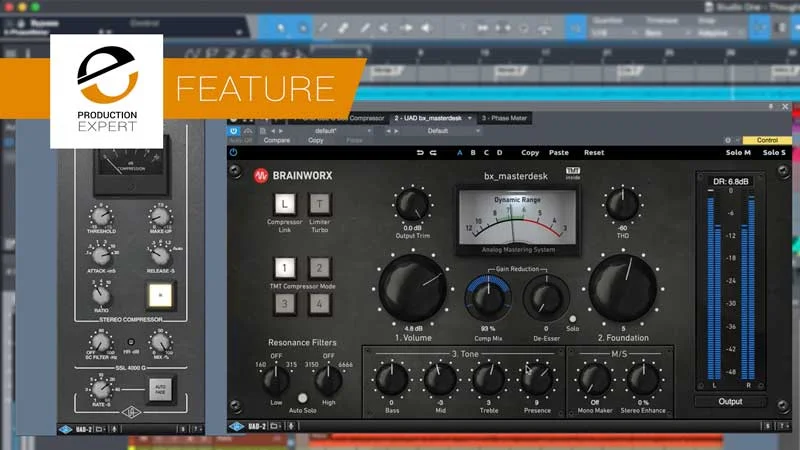Click Copy next to Compare in plugin header
Image resolution: width=800 pixels, height=450 pixels.
click(x=315, y=140)
